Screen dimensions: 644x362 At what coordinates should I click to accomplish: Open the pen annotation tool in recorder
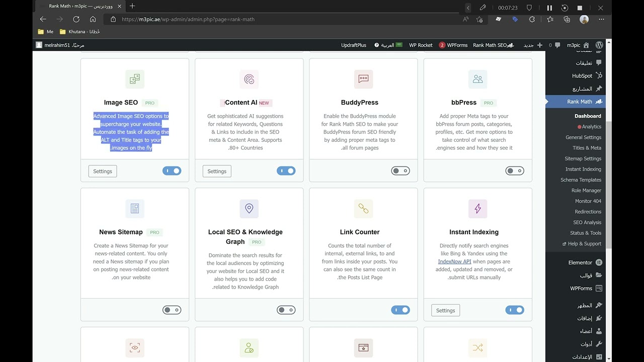point(482,8)
